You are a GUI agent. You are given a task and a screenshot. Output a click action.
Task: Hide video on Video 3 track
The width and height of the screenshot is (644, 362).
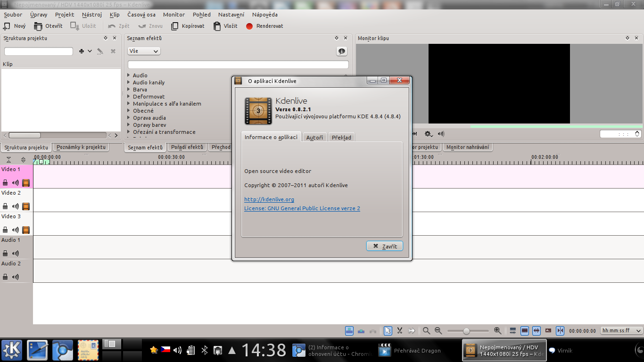[26, 230]
